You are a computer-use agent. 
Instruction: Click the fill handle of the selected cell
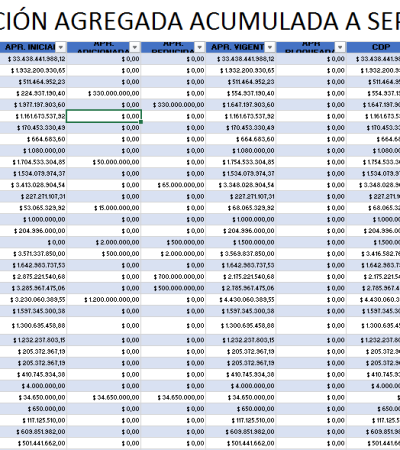pyautogui.click(x=141, y=122)
